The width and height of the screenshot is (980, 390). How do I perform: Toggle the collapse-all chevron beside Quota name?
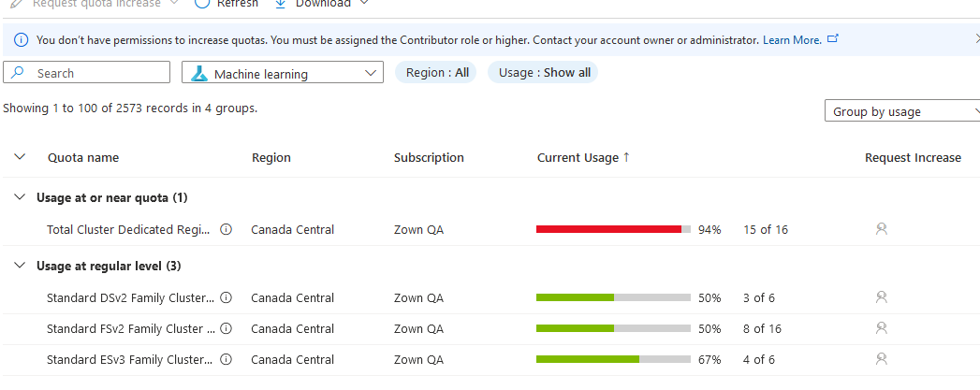(x=20, y=157)
